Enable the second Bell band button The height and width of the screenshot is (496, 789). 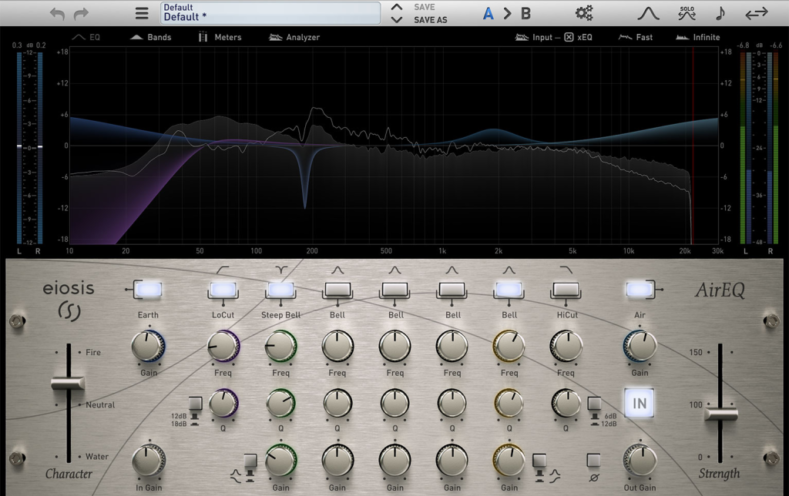point(394,290)
